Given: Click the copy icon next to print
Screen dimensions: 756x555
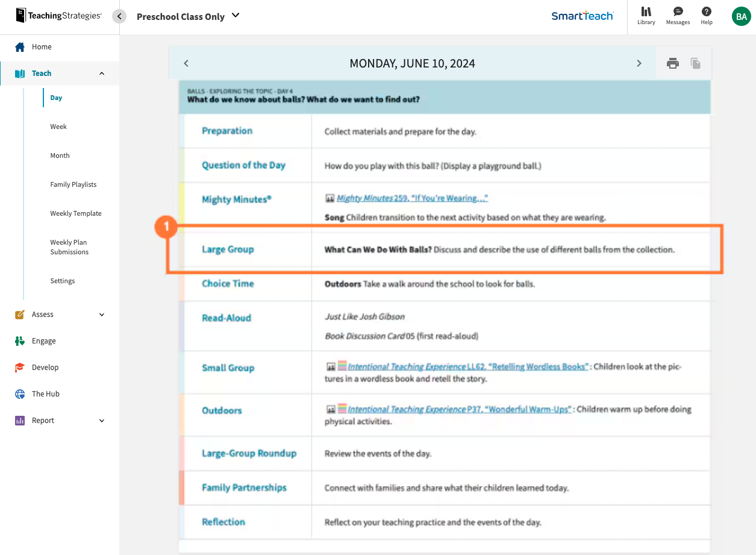Looking at the screenshot, I should [695, 63].
